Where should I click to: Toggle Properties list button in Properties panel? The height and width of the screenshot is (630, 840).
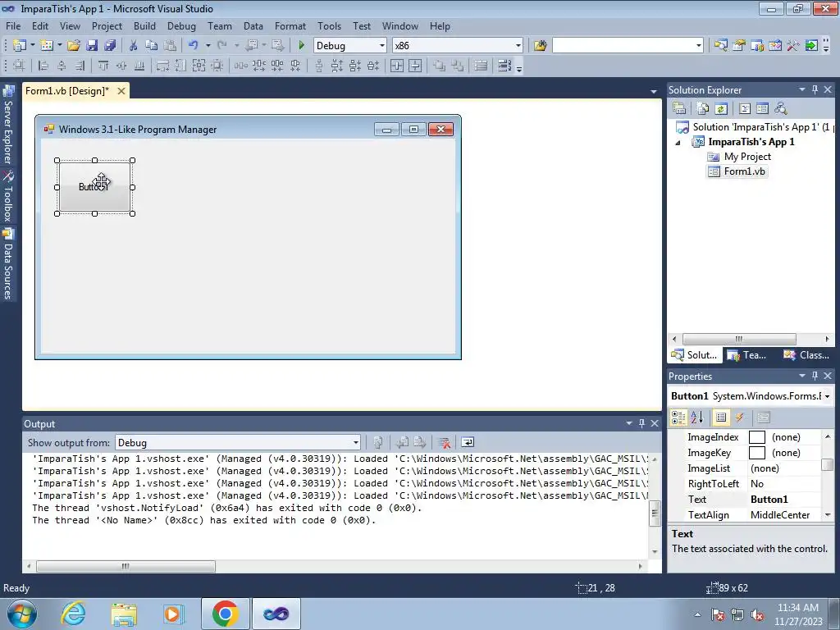721,418
